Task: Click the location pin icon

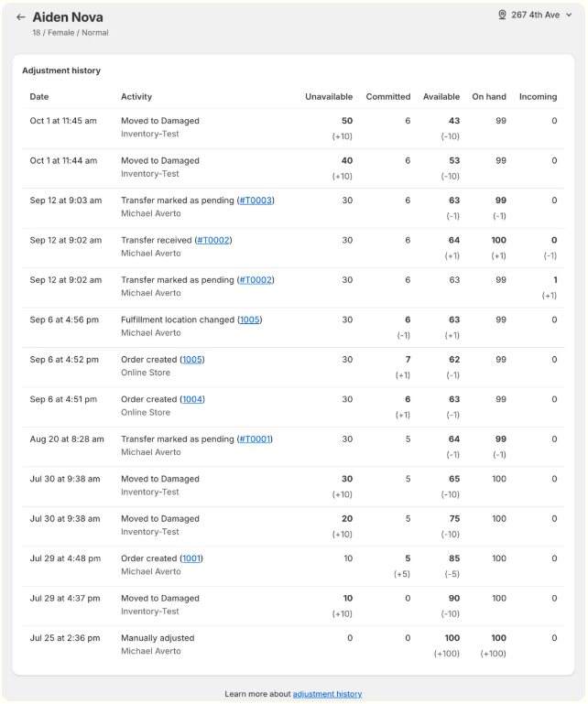Action: point(502,16)
